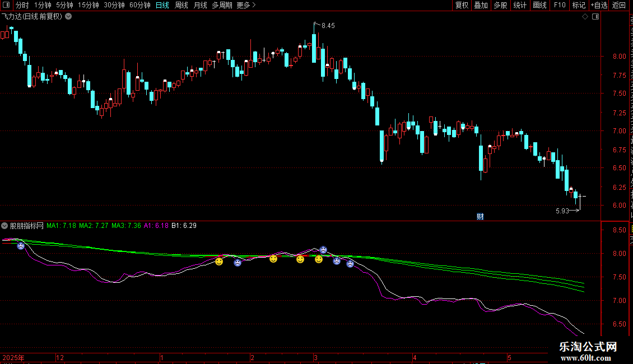Screen dimensions: 633x364
Task: Click the month 5 marker on the time axis
Action: click(509, 357)
